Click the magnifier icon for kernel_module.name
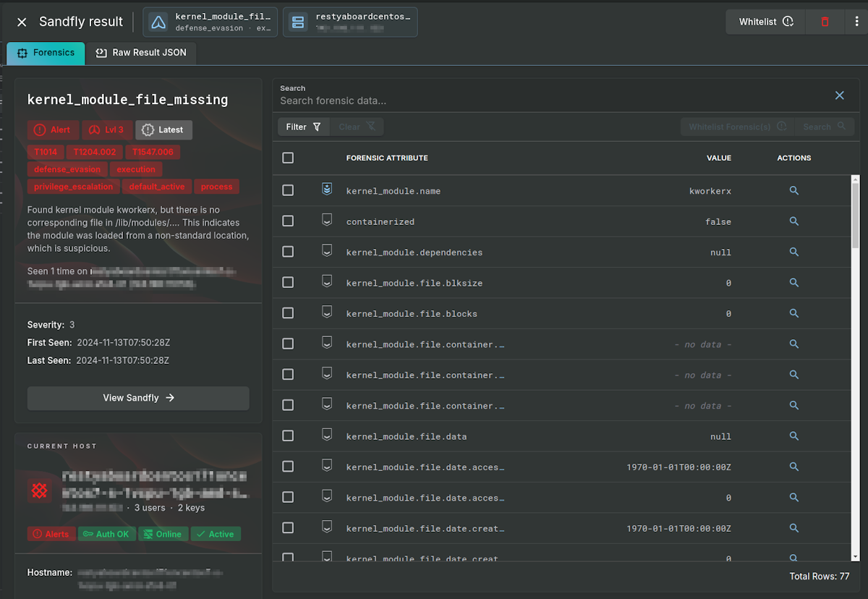Viewport: 868px width, 599px height. pyautogui.click(x=793, y=190)
